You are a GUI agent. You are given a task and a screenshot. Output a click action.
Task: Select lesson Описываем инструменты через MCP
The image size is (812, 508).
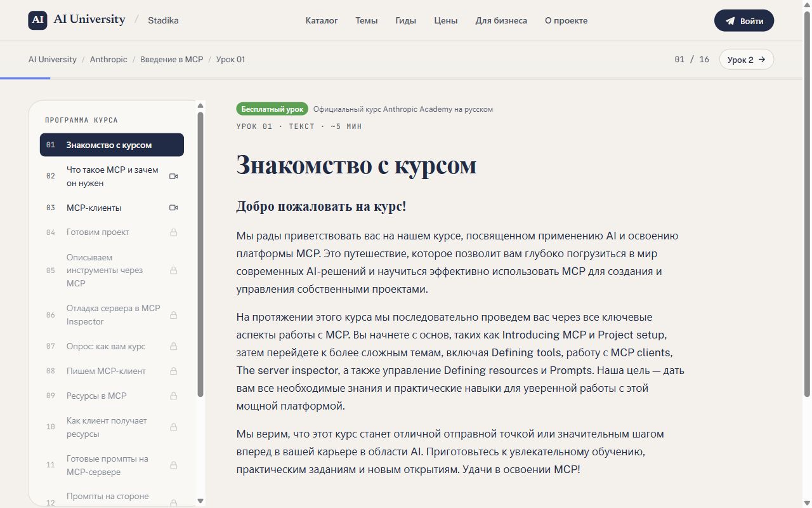pos(112,271)
